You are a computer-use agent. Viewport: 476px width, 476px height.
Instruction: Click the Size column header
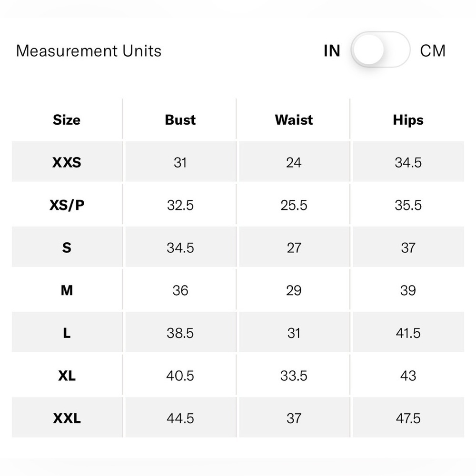coord(67,120)
